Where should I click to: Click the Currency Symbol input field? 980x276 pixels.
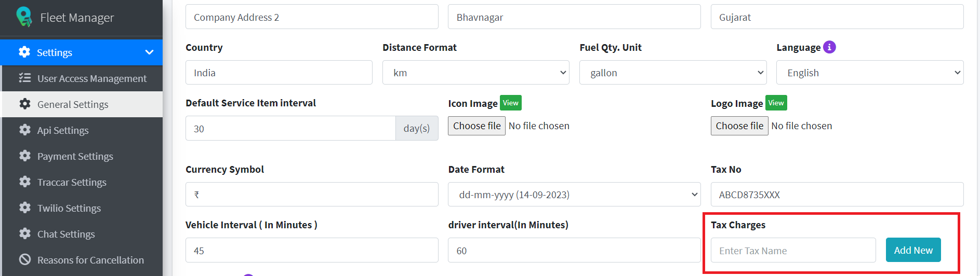click(312, 195)
